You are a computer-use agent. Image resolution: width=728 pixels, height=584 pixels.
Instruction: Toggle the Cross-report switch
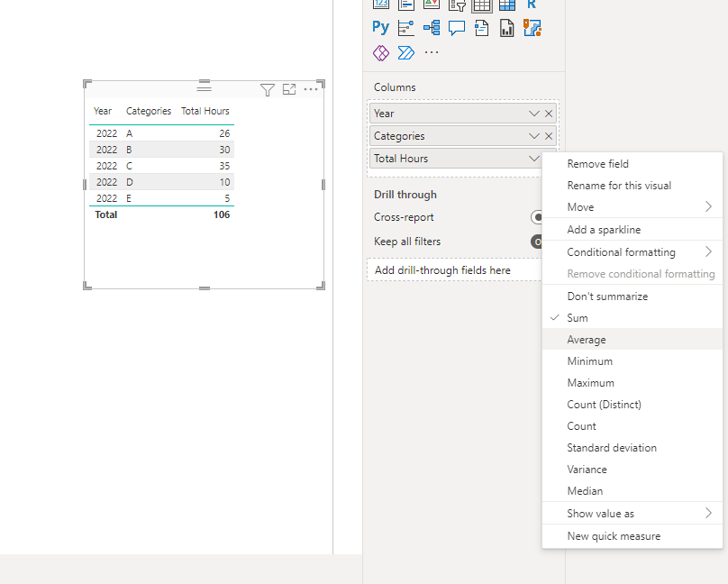(x=536, y=217)
